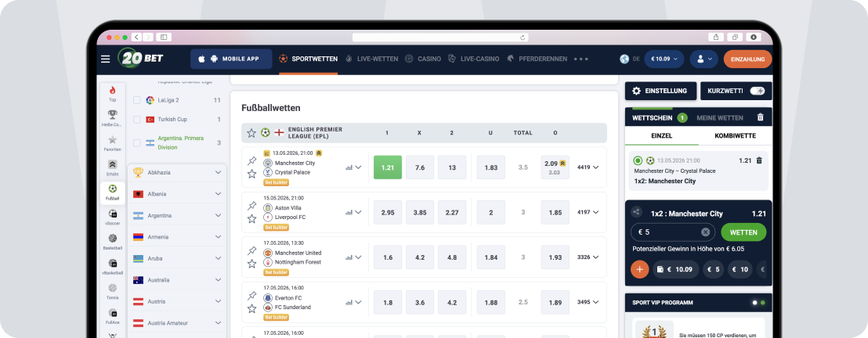This screenshot has width=868, height=338.
Task: Open the hamburger main menu
Action: 105,59
